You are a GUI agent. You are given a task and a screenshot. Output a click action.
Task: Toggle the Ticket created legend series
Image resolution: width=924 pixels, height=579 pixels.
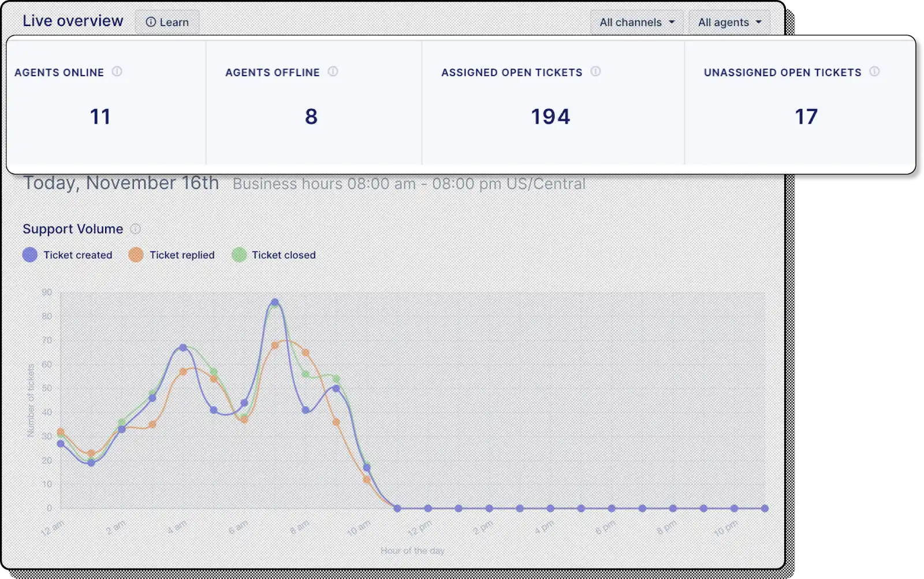click(x=68, y=255)
